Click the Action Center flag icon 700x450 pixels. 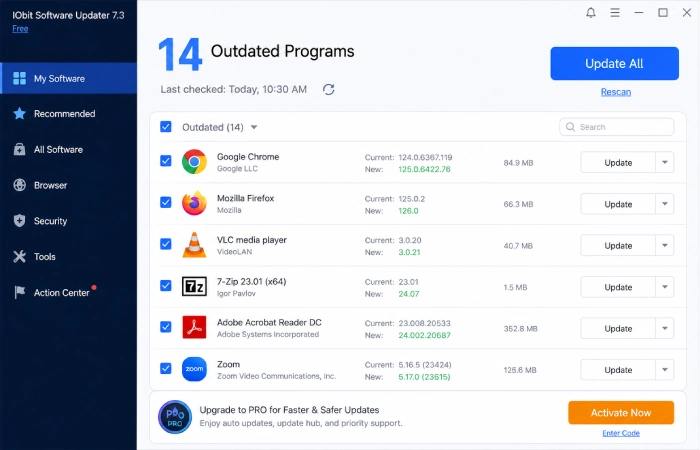(x=19, y=292)
